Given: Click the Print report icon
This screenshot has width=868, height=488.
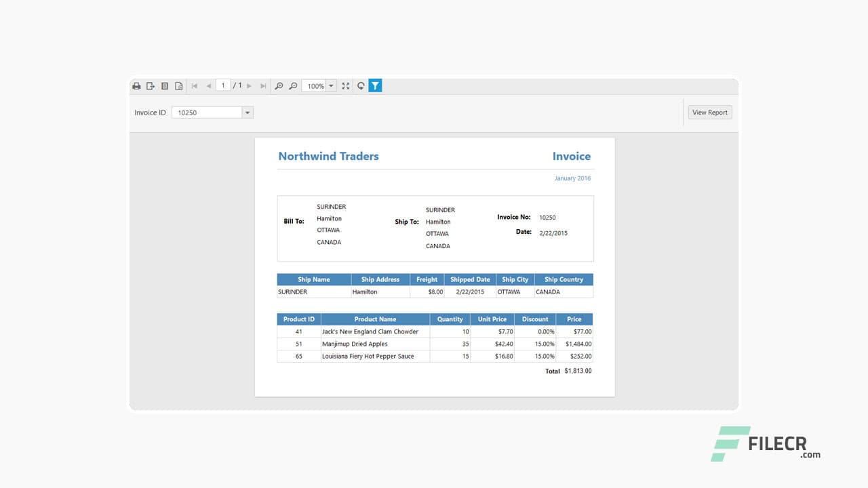Looking at the screenshot, I should [x=136, y=86].
